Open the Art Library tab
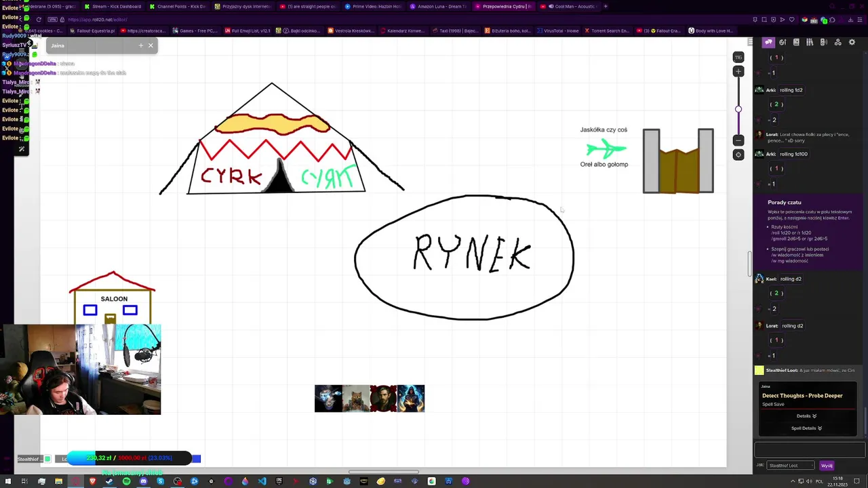868x488 pixels. 783,42
